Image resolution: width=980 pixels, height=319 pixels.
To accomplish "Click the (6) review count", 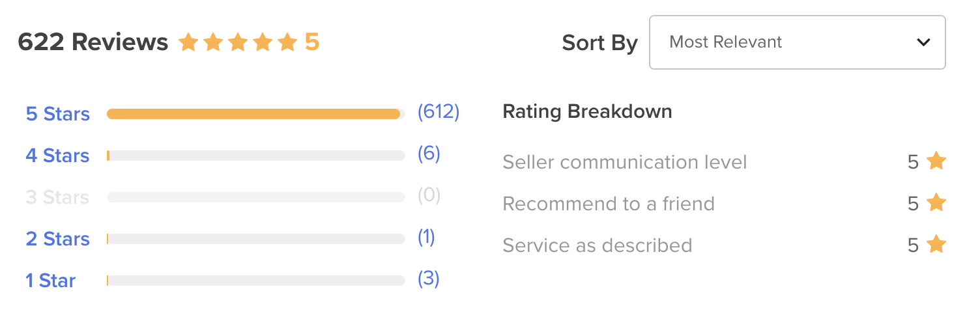I will 429,154.
